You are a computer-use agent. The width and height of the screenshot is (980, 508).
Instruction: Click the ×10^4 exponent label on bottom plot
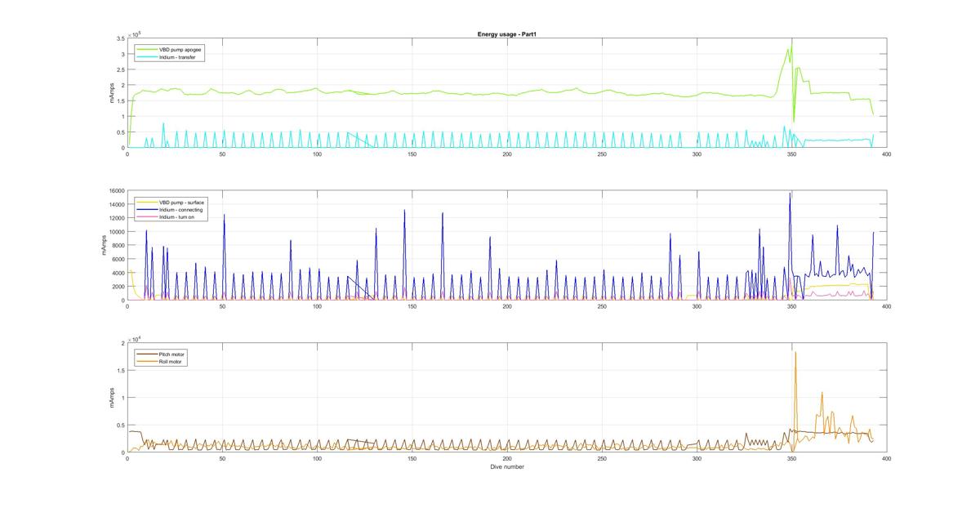point(135,337)
